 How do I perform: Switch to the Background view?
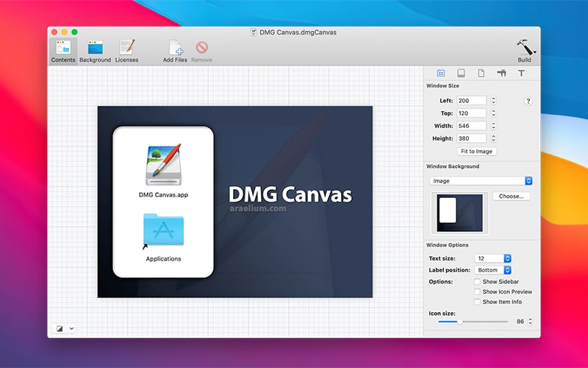[x=95, y=48]
